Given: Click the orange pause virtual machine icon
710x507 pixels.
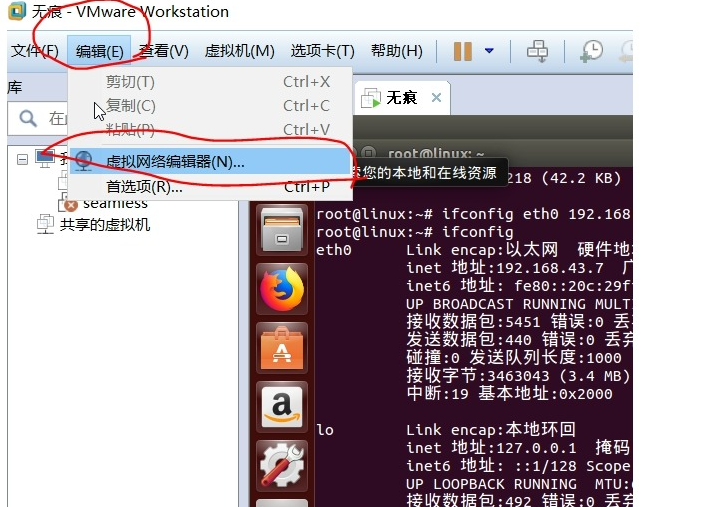Looking at the screenshot, I should coord(463,51).
